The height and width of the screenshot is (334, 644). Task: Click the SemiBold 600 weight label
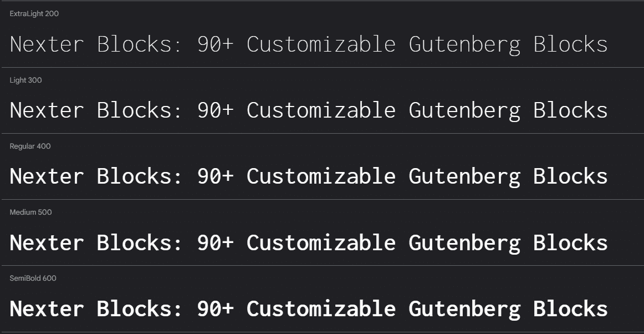click(33, 279)
